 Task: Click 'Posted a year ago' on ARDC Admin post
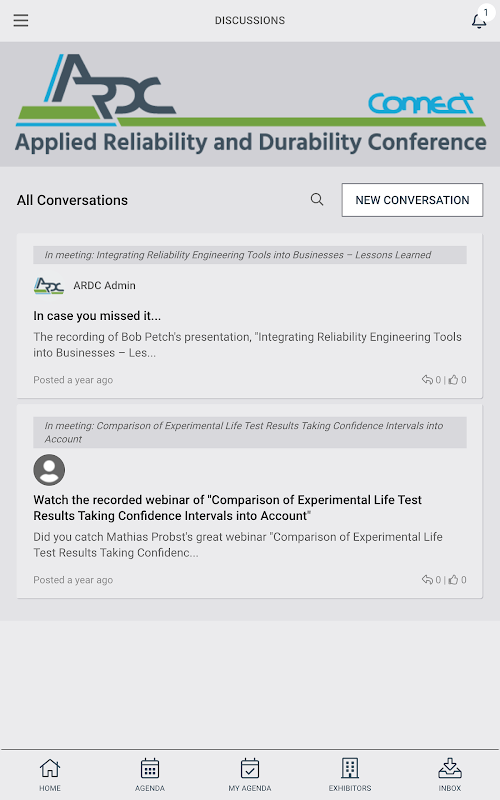[x=73, y=380]
